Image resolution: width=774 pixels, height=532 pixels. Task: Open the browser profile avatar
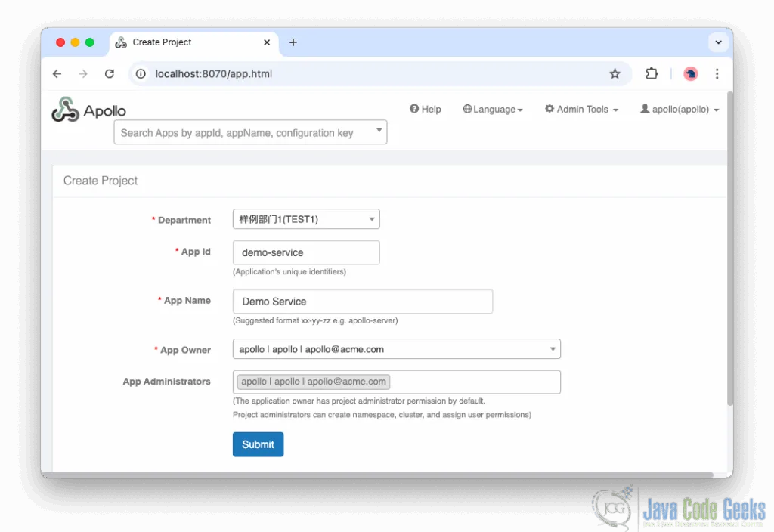click(691, 73)
